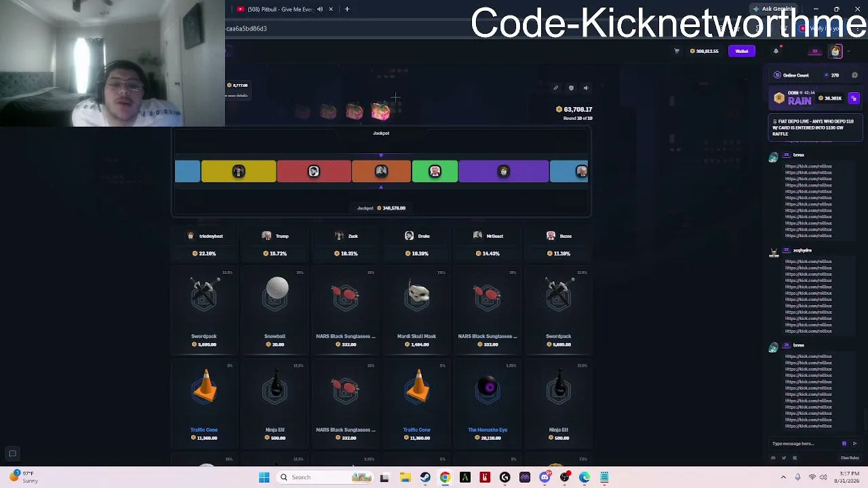This screenshot has width=868, height=488.
Task: Open the Chat Rules link
Action: click(x=850, y=458)
